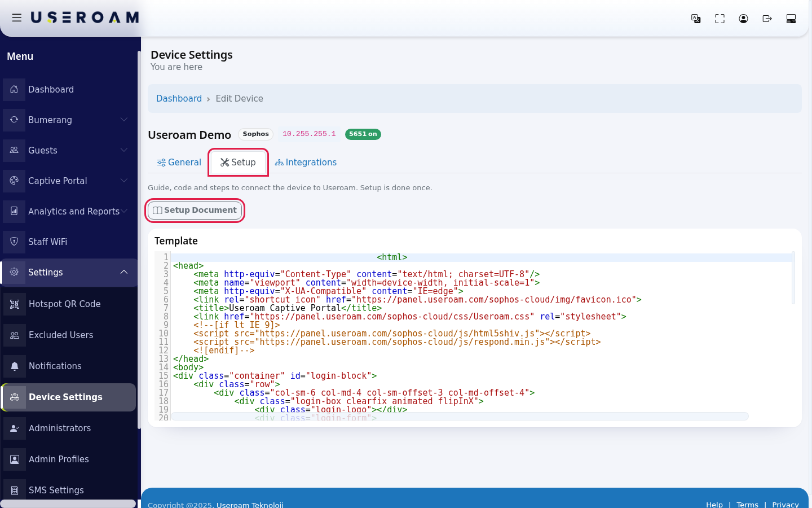Click the Administrators icon

click(15, 428)
